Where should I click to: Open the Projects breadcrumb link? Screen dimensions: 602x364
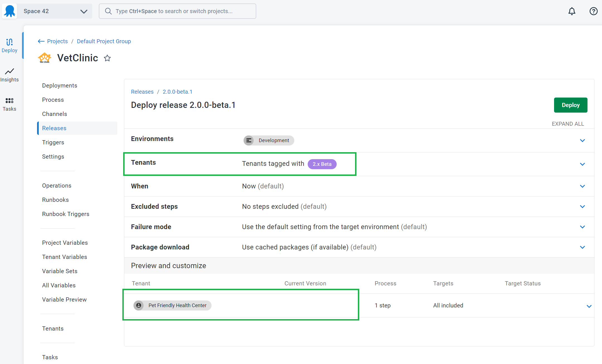click(57, 41)
